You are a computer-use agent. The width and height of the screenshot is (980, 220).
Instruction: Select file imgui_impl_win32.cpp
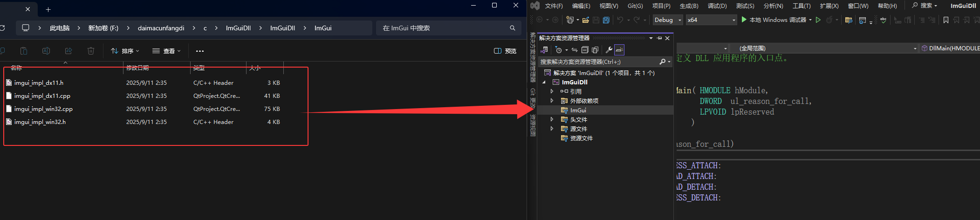click(x=43, y=109)
